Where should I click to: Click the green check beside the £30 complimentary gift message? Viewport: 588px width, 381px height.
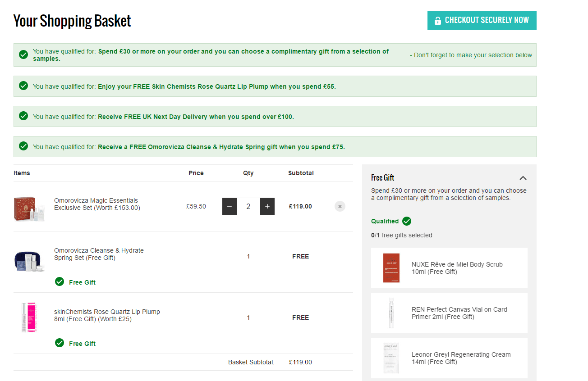click(x=23, y=55)
